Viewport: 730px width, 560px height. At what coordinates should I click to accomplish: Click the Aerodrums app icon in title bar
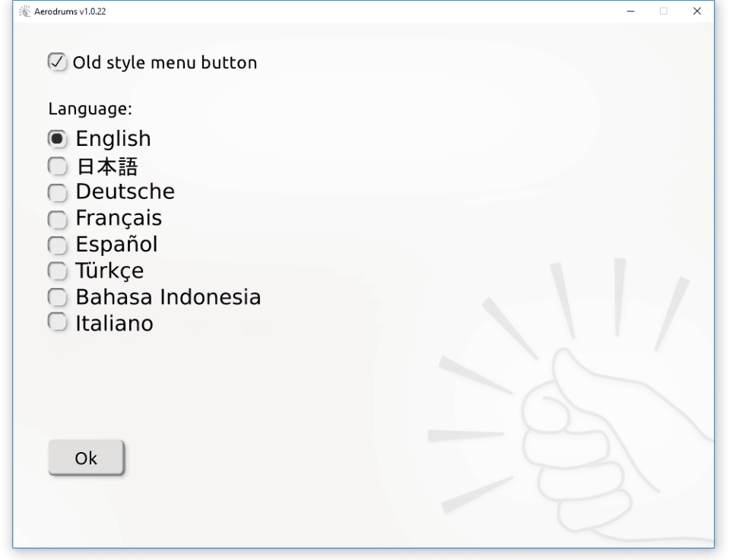point(24,11)
